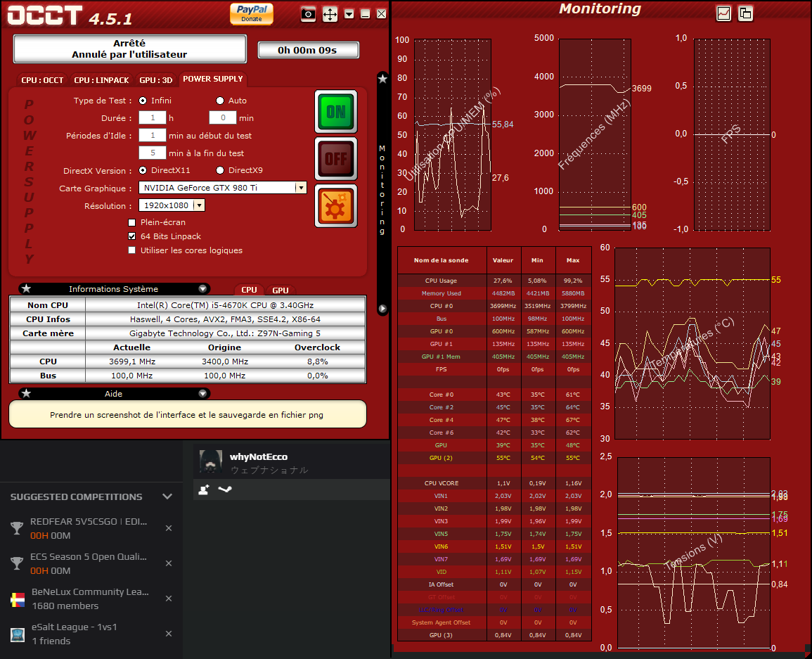The height and width of the screenshot is (659, 812).
Task: Click the Max column header
Action: [573, 260]
